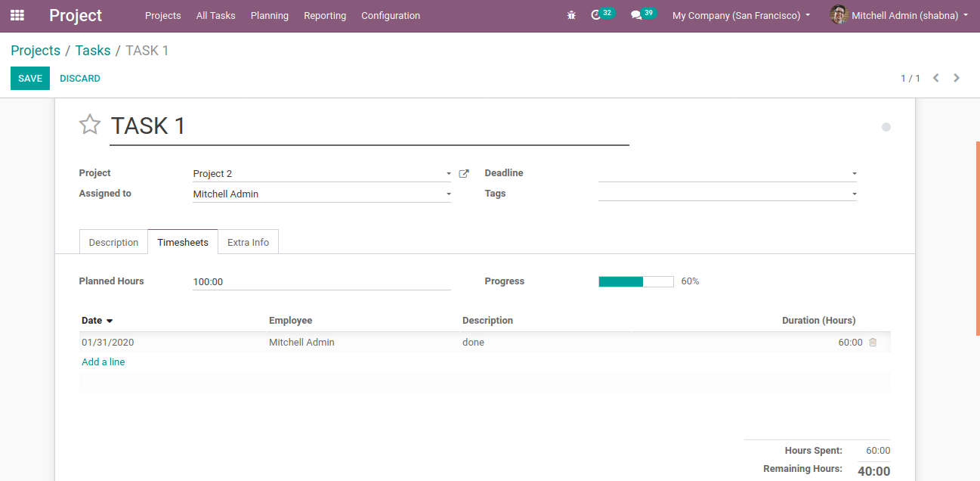Open the Reporting menu
Screen dimensions: 980x481
tap(325, 15)
